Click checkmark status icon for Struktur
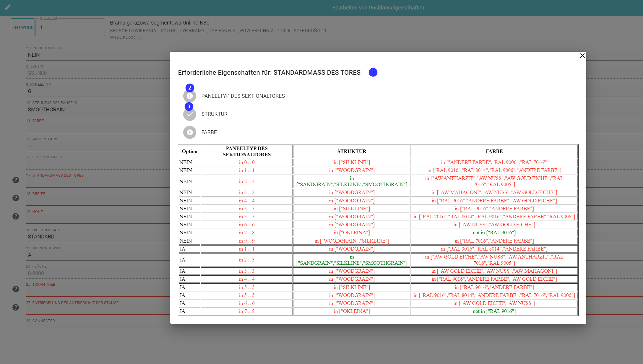The height and width of the screenshot is (364, 643). [189, 114]
